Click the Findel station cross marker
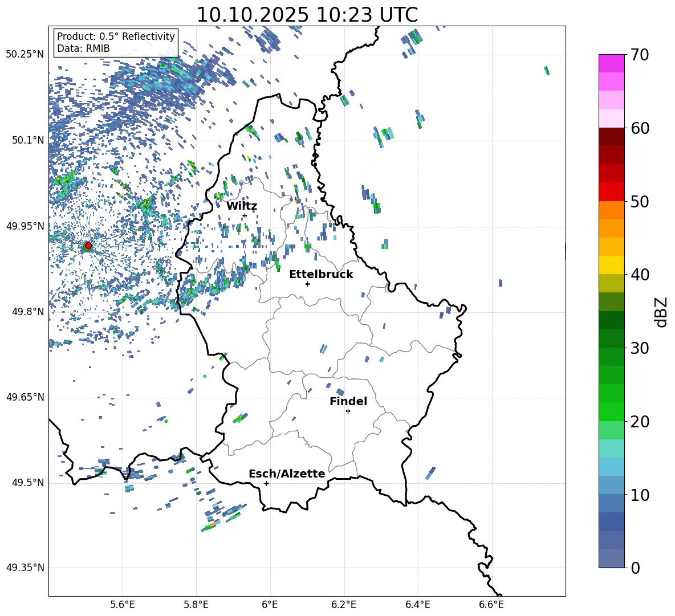The width and height of the screenshot is (675, 616). (348, 411)
